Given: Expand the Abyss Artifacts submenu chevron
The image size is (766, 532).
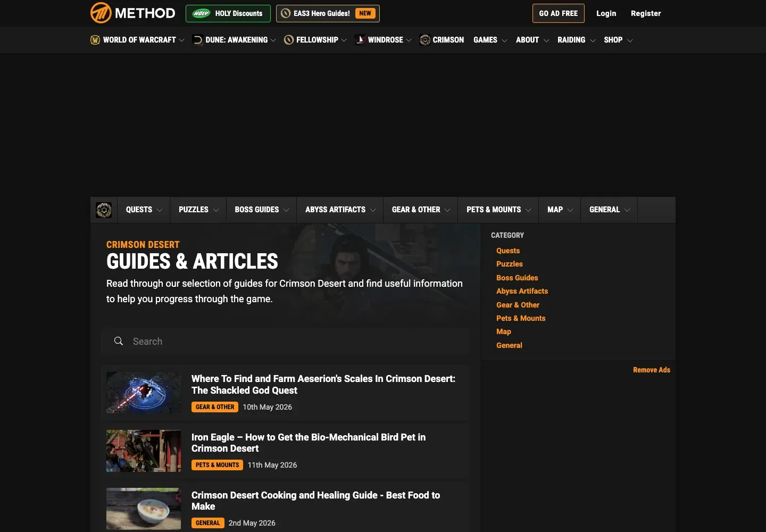Looking at the screenshot, I should pos(373,210).
